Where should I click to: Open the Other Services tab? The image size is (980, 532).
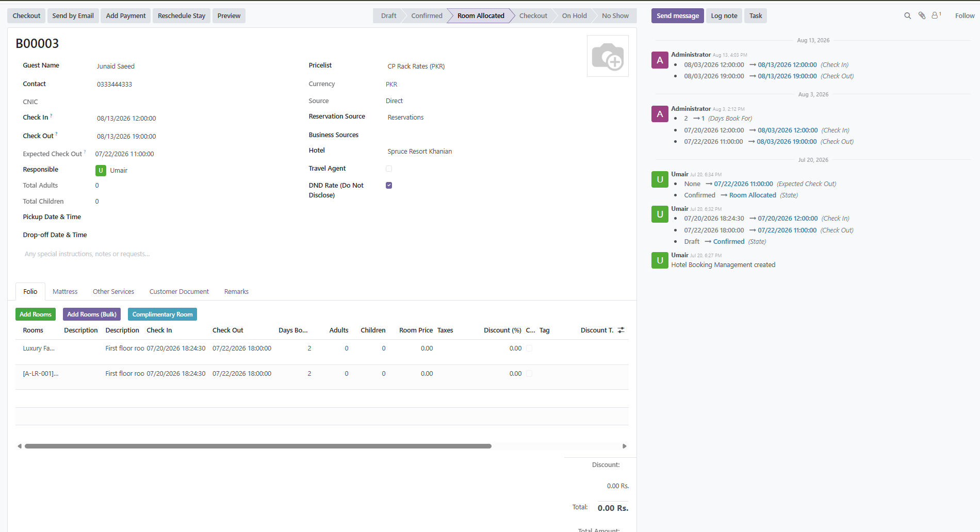point(113,292)
